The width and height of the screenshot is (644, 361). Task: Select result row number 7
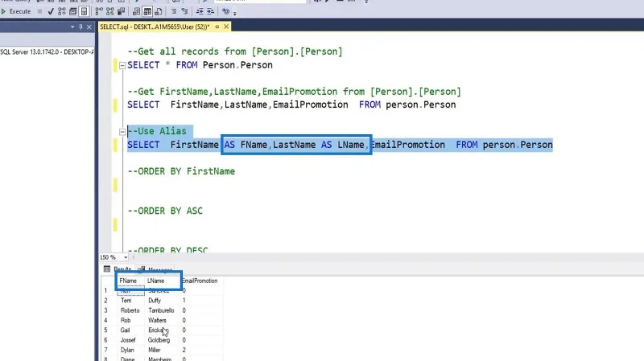(109, 350)
